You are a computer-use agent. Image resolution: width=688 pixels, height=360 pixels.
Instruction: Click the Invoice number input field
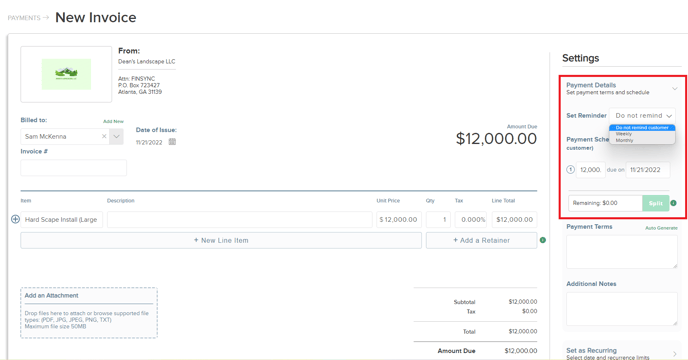point(74,168)
